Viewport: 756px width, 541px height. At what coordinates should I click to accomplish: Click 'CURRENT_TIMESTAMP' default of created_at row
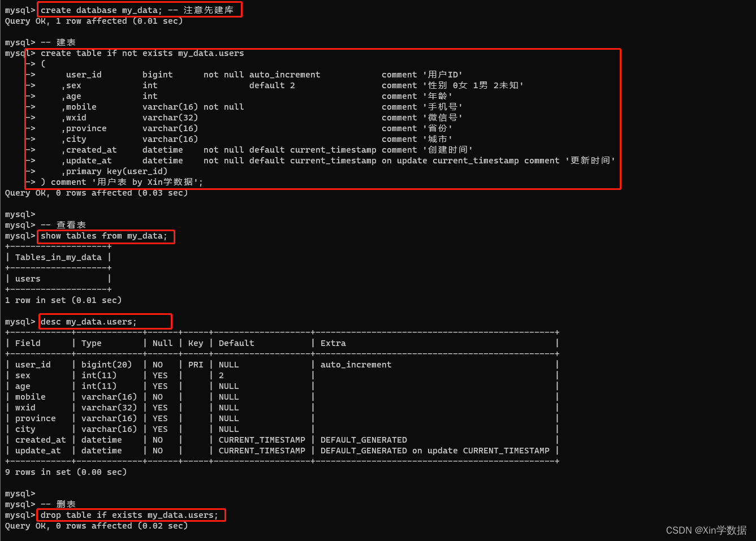pos(262,440)
